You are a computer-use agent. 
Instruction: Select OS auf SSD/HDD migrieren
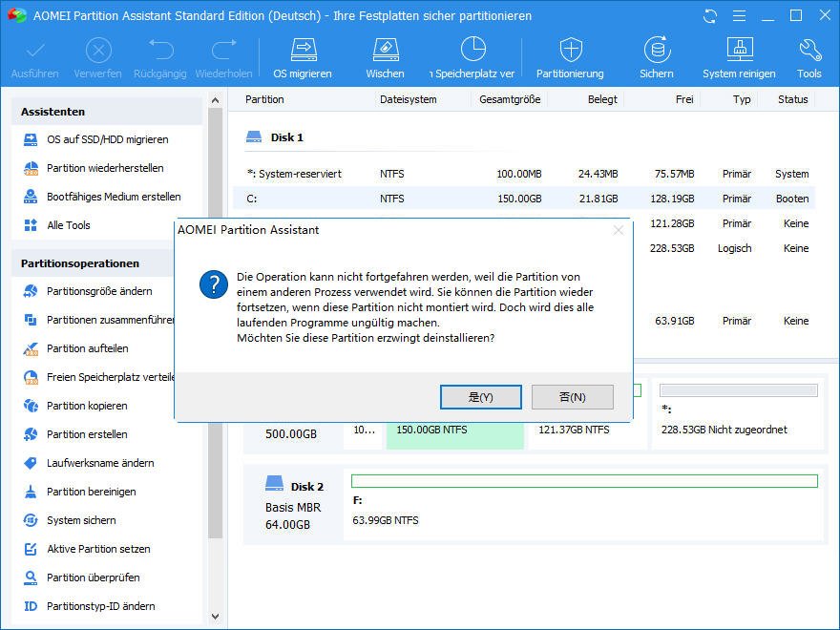click(107, 139)
